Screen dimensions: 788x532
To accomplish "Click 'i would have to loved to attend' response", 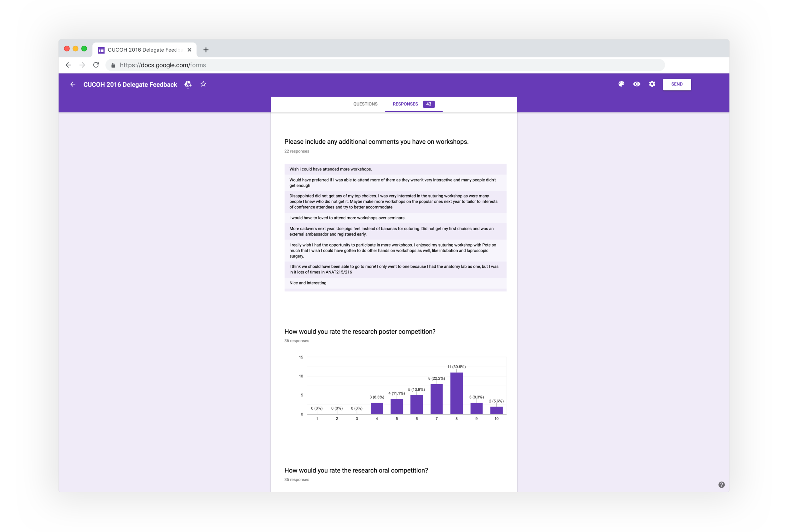I will click(x=395, y=218).
